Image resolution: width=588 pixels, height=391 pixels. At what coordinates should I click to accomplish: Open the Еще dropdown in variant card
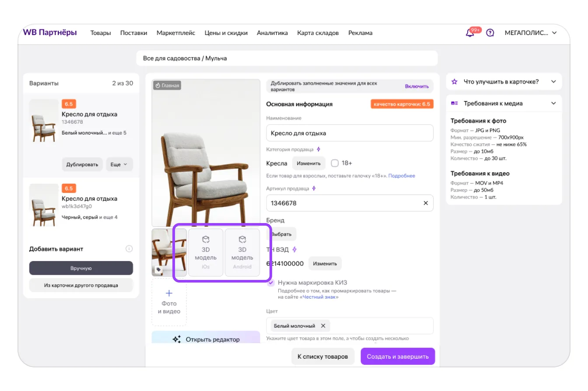pos(119,164)
